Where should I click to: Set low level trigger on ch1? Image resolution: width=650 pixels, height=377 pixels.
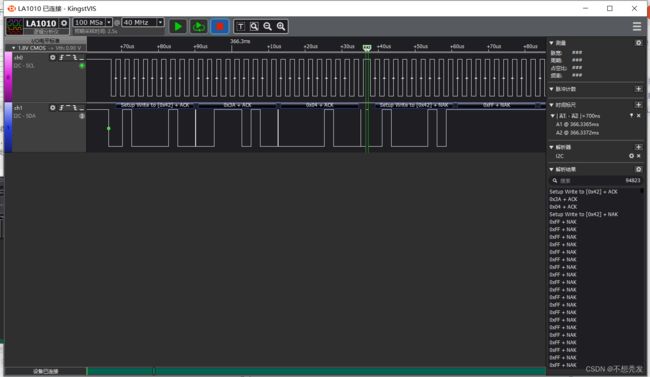tap(81, 108)
